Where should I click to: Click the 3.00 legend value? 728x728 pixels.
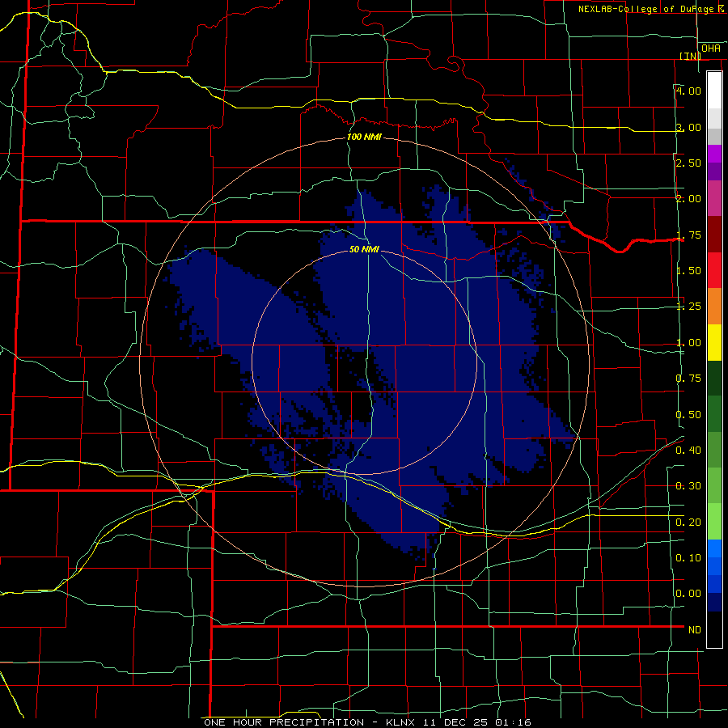[x=688, y=127]
